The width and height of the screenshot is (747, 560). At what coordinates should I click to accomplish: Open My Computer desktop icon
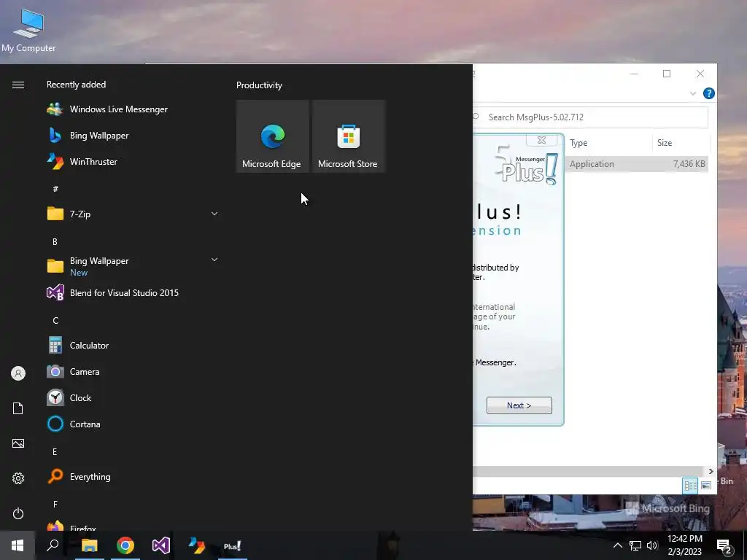[x=28, y=30]
